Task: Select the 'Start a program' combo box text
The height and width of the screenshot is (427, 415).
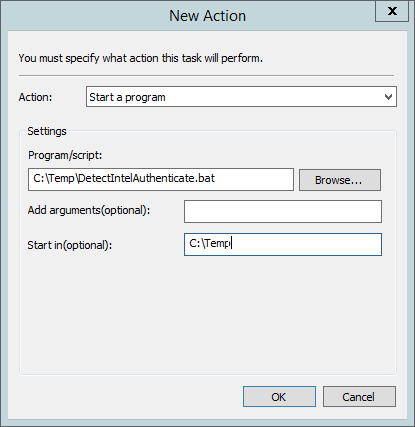Action: pos(127,97)
